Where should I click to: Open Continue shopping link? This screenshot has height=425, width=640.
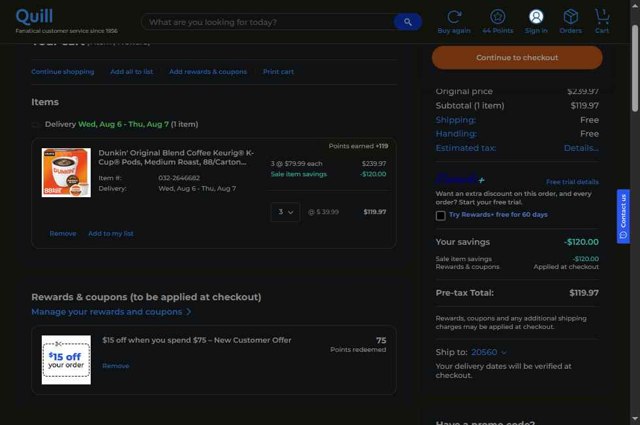tap(63, 71)
